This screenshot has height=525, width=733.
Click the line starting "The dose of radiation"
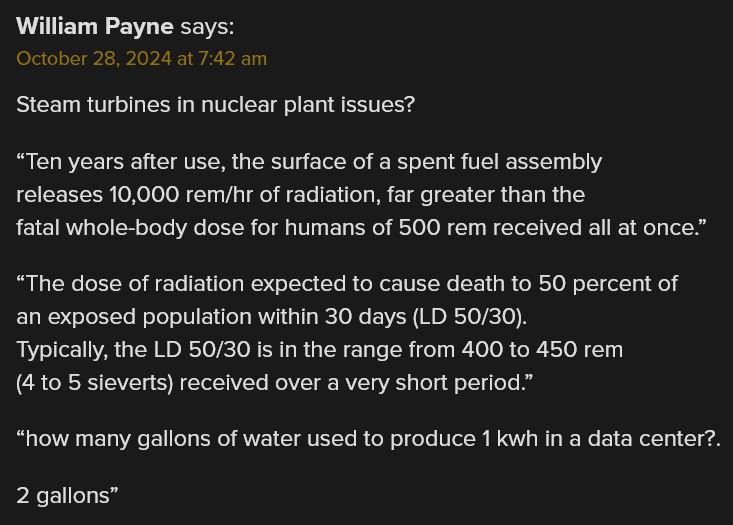pos(347,284)
